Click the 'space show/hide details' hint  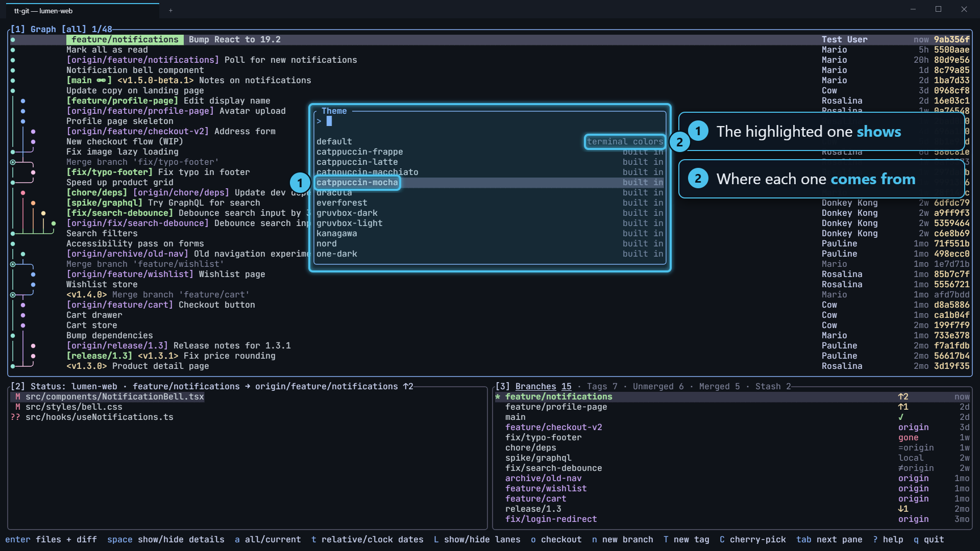[166, 539]
